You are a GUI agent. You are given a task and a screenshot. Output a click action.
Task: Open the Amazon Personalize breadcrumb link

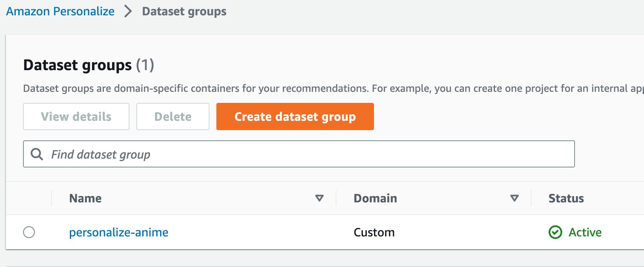[x=60, y=11]
